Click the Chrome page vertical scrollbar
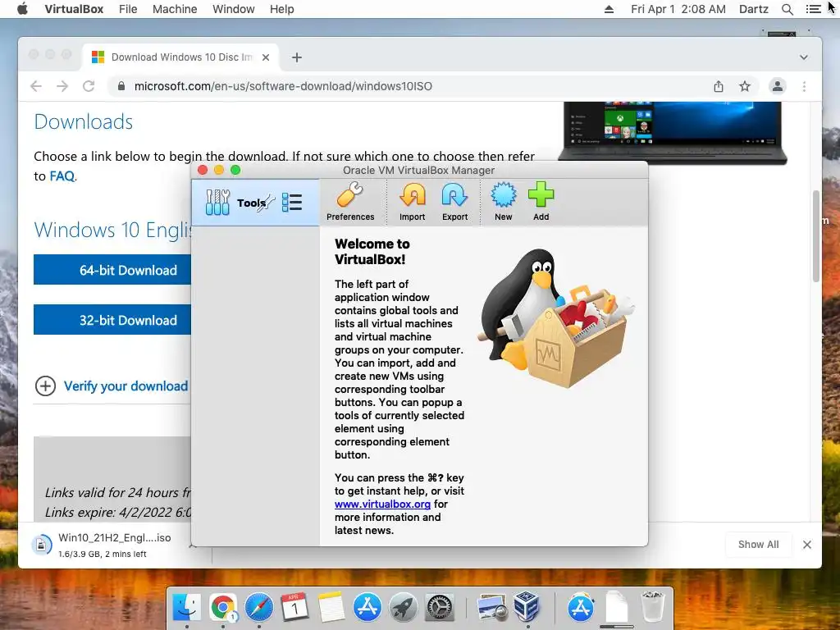 pyautogui.click(x=816, y=235)
